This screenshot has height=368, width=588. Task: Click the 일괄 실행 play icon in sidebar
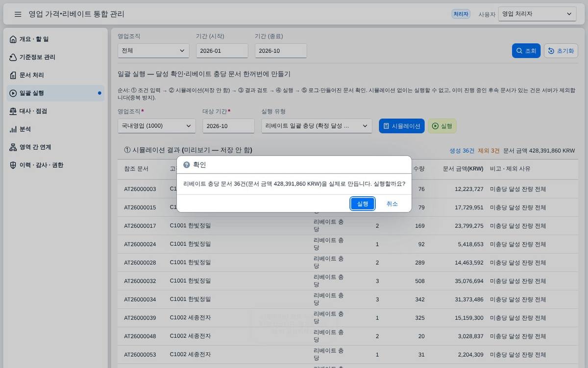click(x=13, y=93)
